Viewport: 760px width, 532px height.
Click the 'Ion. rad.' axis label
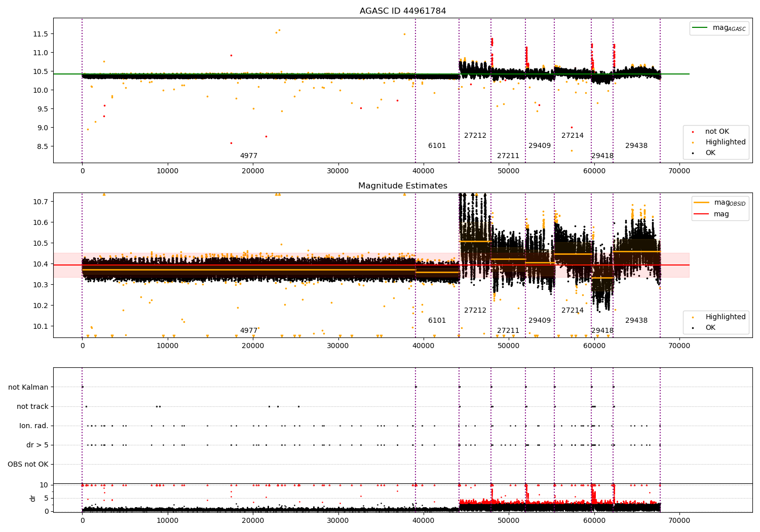34,426
